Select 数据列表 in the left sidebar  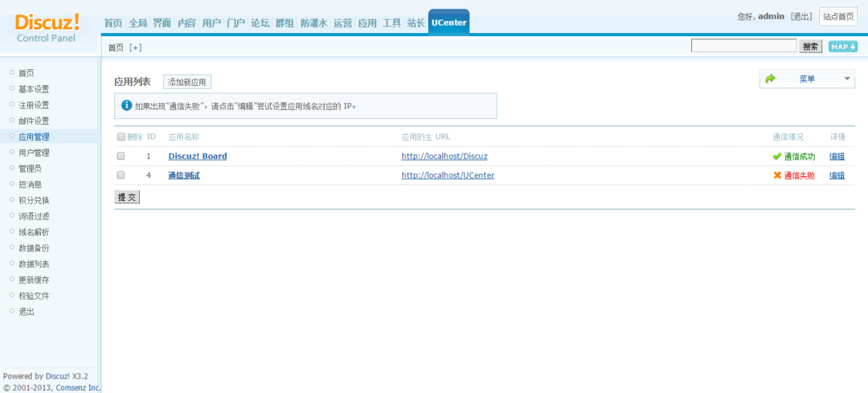[x=34, y=264]
